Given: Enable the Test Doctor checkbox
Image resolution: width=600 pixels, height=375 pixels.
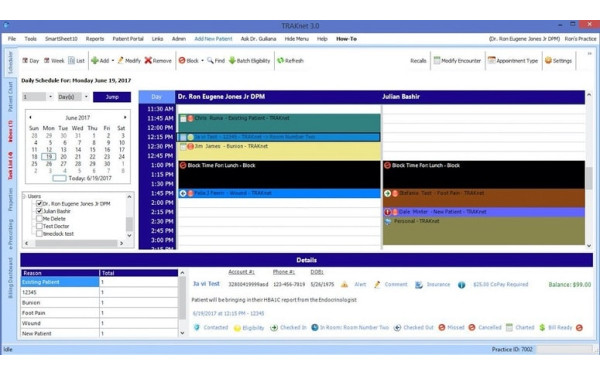Looking at the screenshot, I should (39, 226).
